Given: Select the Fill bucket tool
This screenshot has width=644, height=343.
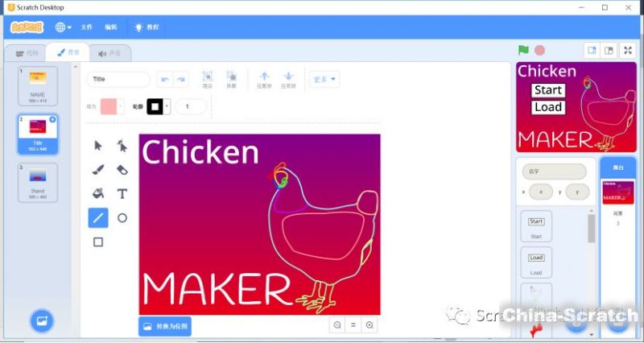Looking at the screenshot, I should tap(98, 194).
